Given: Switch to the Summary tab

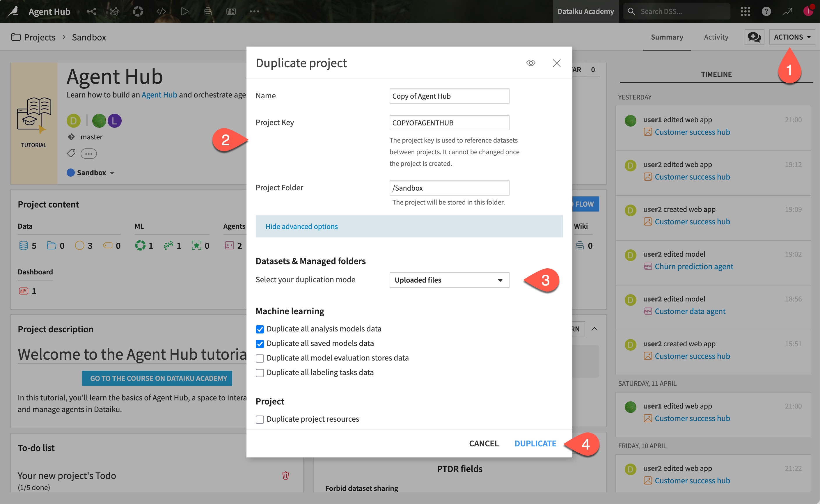Looking at the screenshot, I should 667,37.
